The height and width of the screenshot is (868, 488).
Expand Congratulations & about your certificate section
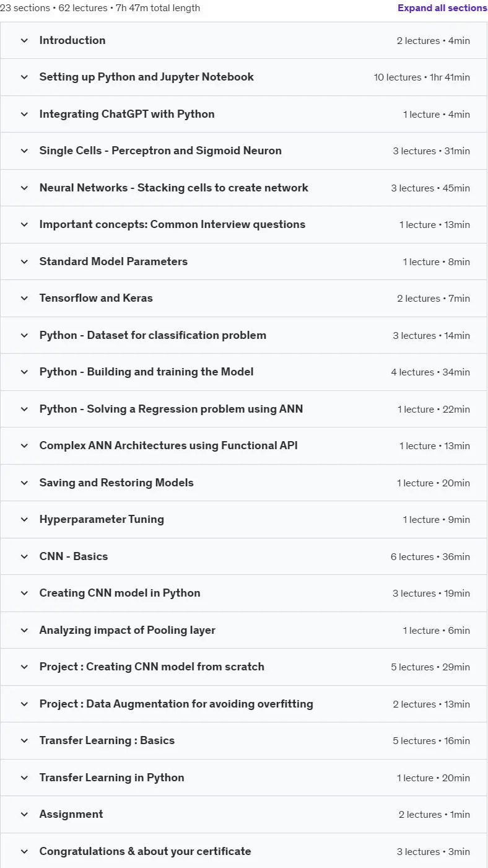coord(244,851)
